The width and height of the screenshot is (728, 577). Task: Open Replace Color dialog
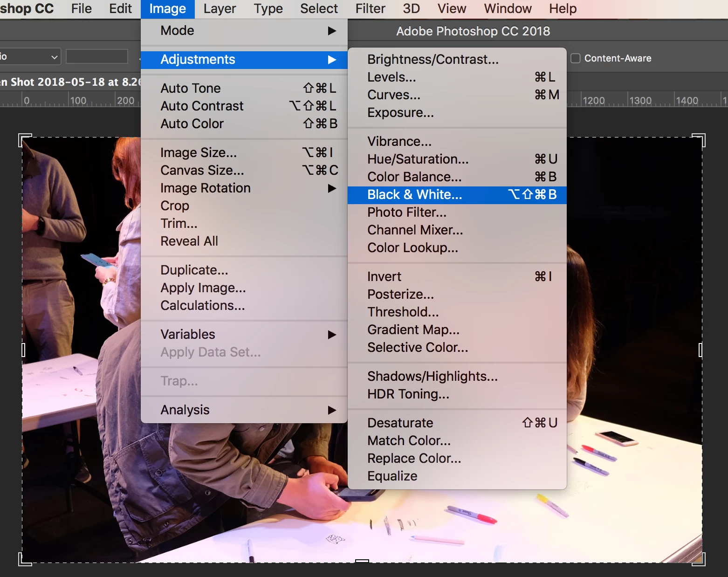click(x=457, y=459)
